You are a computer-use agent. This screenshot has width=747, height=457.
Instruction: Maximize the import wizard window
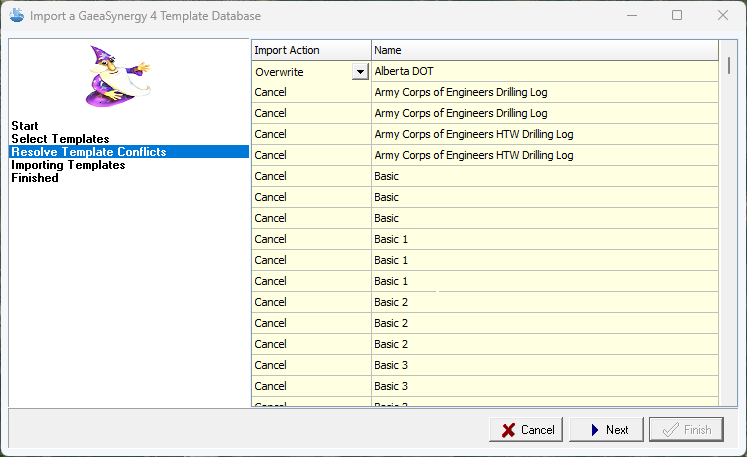click(x=677, y=16)
